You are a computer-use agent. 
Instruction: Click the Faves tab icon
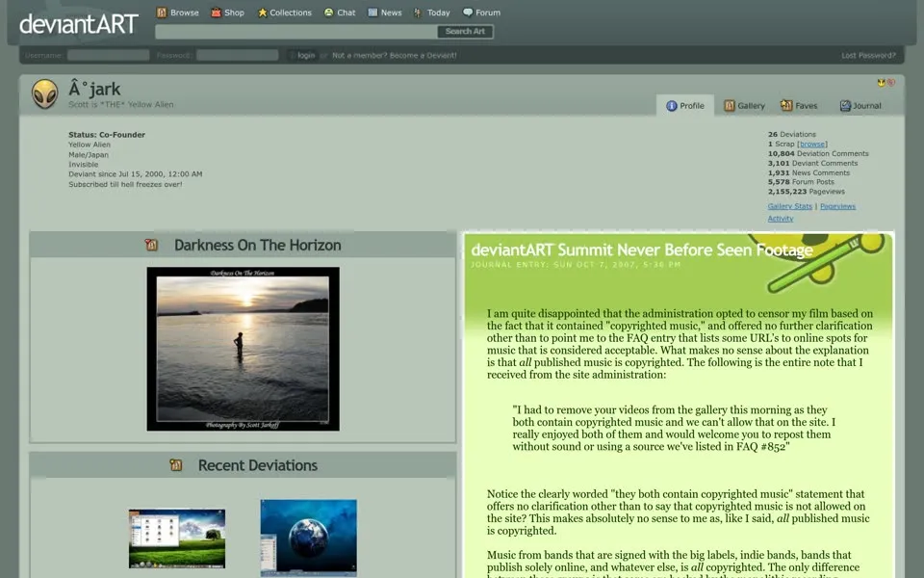coord(786,105)
